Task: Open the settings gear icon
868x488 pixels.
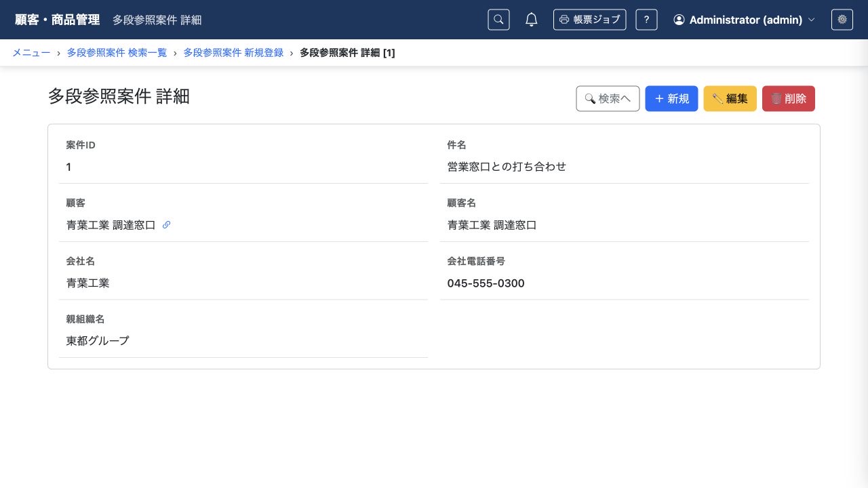Action: [842, 20]
